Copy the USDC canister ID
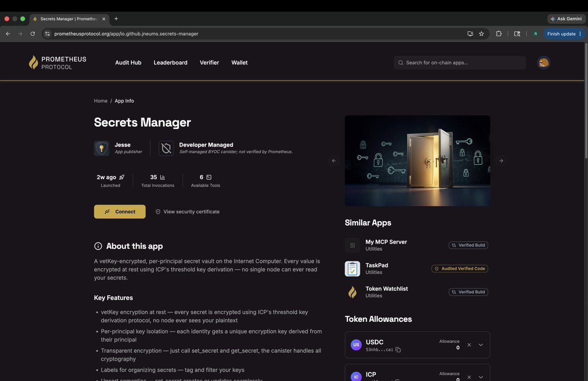588x381 pixels. click(398, 350)
